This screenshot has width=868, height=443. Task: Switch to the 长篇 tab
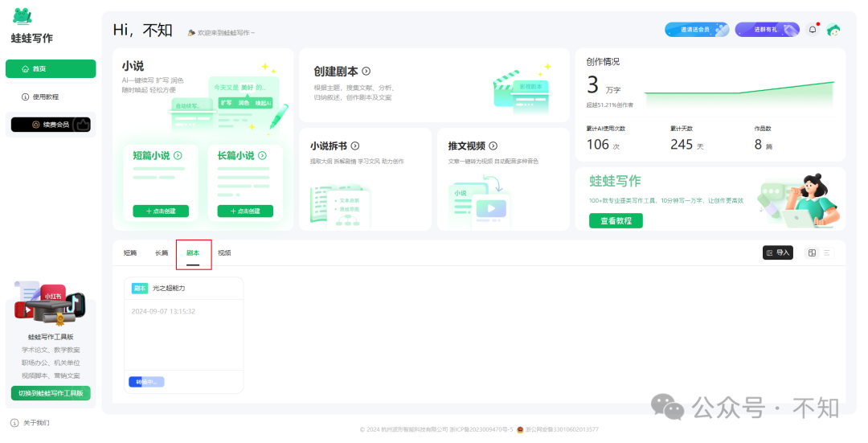pos(162,253)
